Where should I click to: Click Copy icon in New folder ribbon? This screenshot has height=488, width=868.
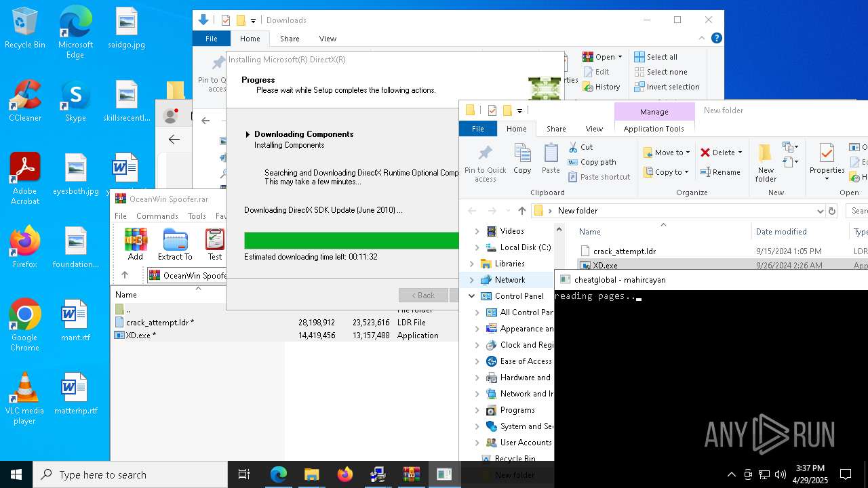522,159
